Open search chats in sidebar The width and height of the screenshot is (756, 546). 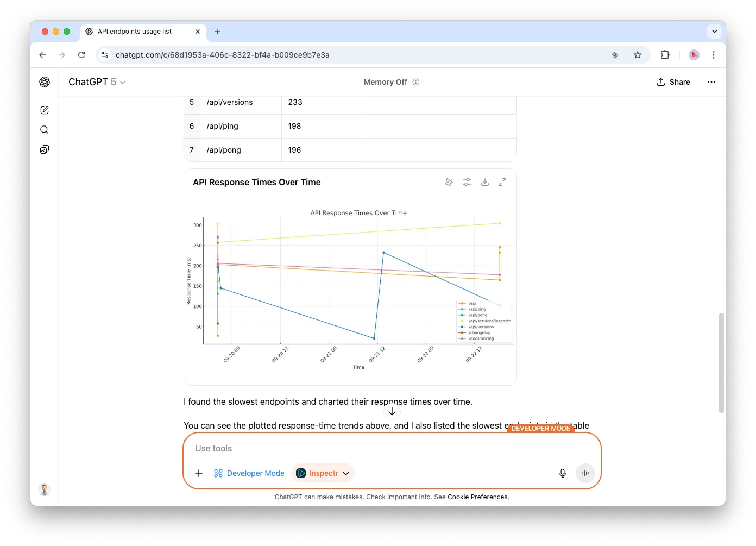(x=45, y=130)
